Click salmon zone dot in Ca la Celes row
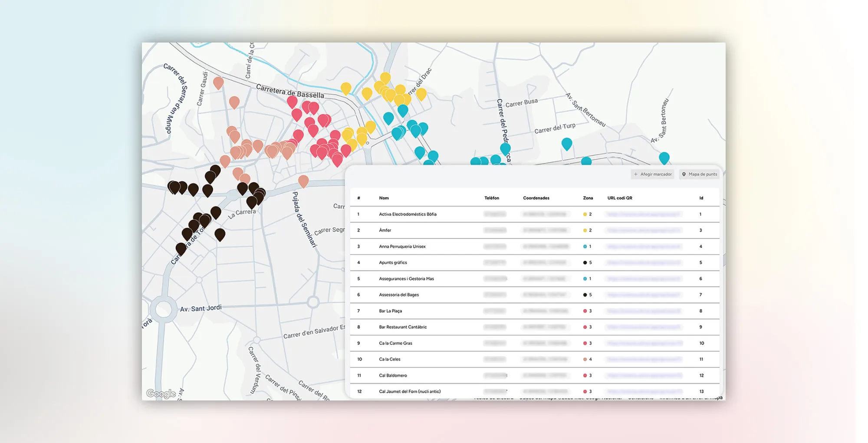 coord(585,359)
